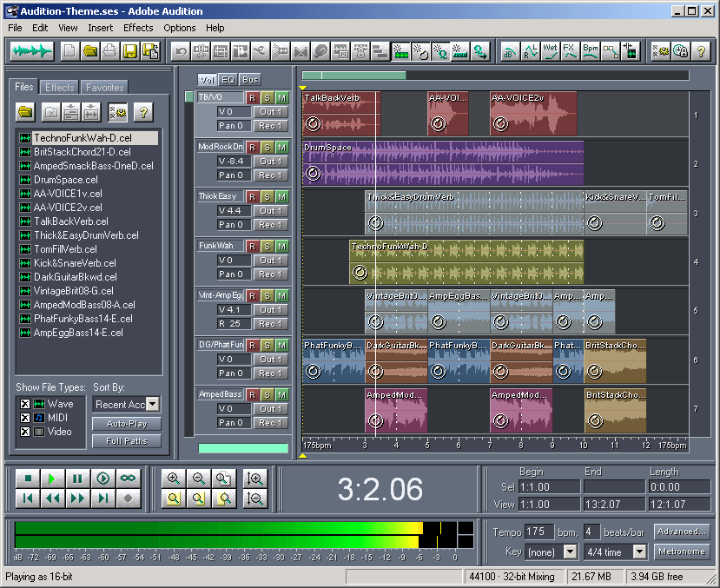Mute the Vint-AmpEgg track with M
The image size is (720, 588).
[282, 296]
